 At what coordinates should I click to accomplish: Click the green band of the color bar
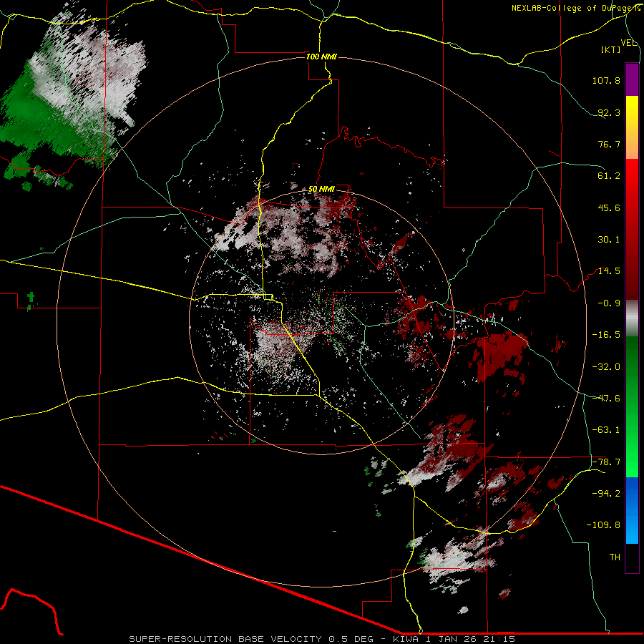pos(632,406)
